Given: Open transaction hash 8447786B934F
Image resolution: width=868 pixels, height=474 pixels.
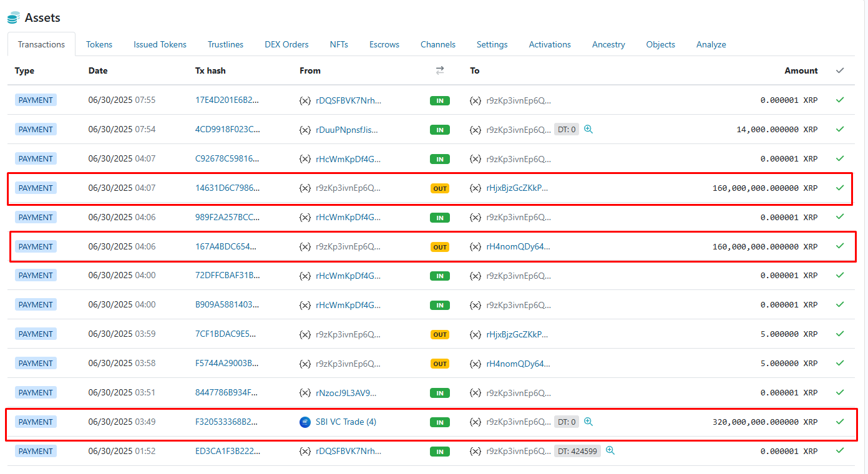Looking at the screenshot, I should click(x=227, y=392).
